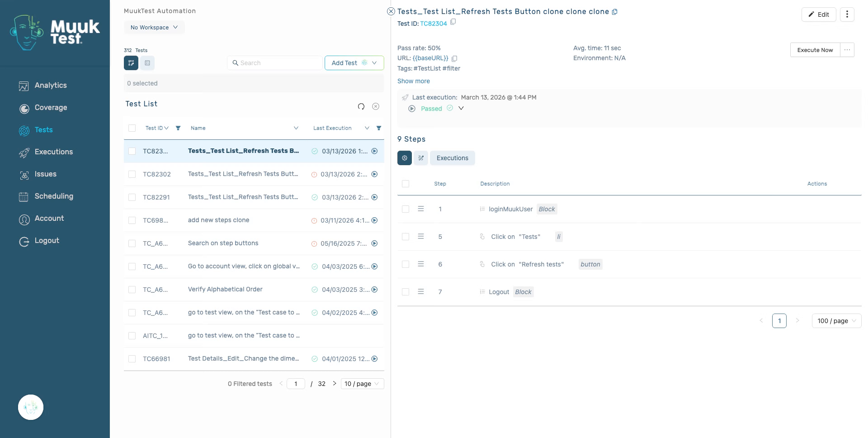The height and width of the screenshot is (438, 868).
Task: Open the TC82304 test ID link
Action: [434, 24]
